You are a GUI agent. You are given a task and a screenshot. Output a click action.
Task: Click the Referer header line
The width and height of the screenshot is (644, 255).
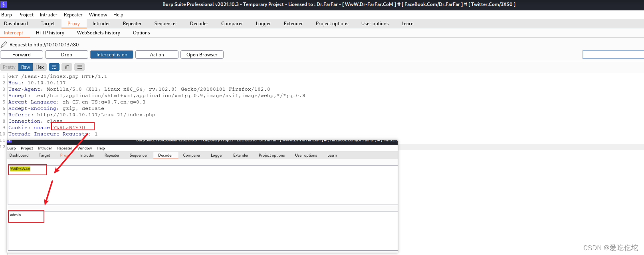[82, 115]
